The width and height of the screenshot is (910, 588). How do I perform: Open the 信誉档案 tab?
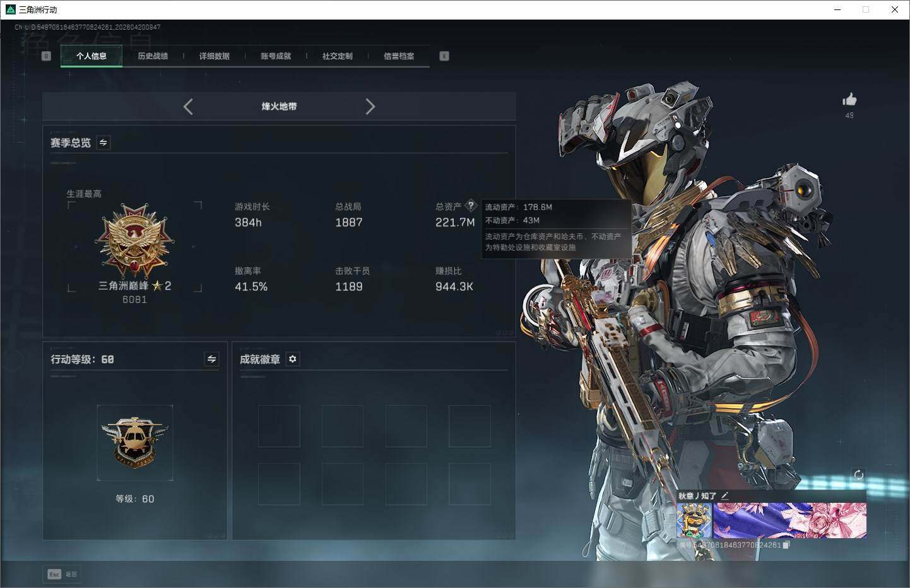coord(399,56)
